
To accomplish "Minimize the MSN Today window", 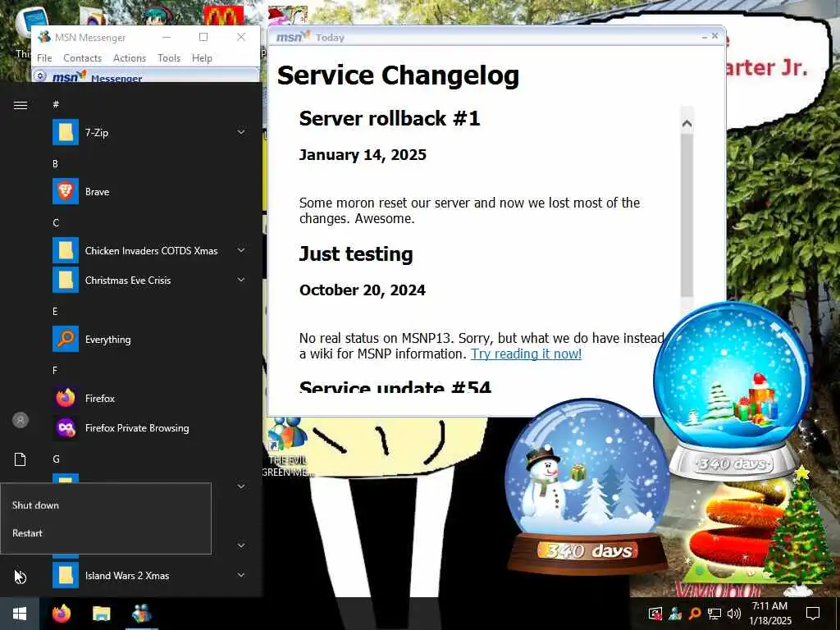I will 704,37.
